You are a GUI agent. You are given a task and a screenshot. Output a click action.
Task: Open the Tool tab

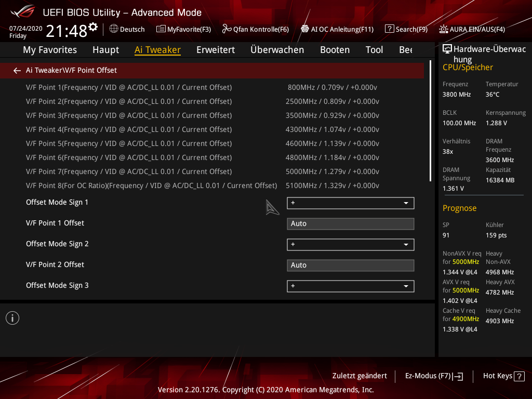point(374,50)
